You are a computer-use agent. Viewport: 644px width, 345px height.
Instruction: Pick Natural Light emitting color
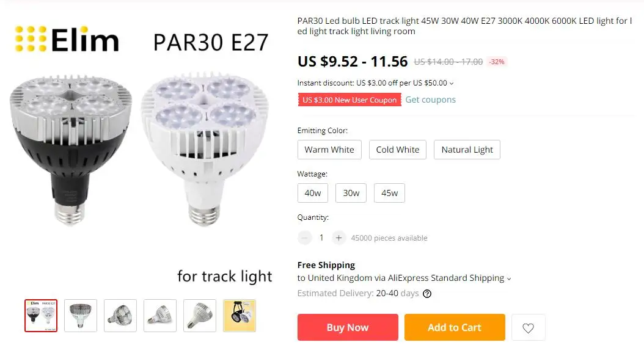tap(467, 150)
